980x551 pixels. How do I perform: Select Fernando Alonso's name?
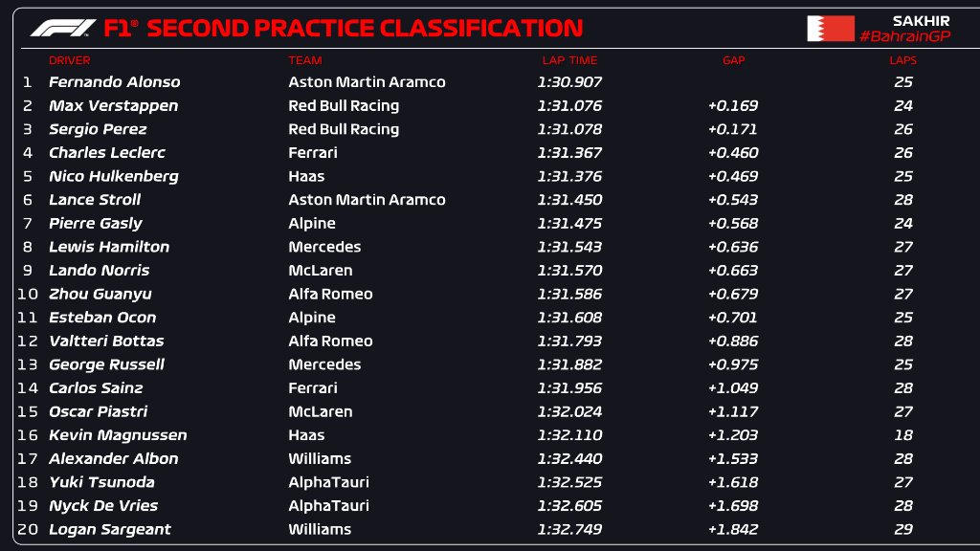[114, 82]
